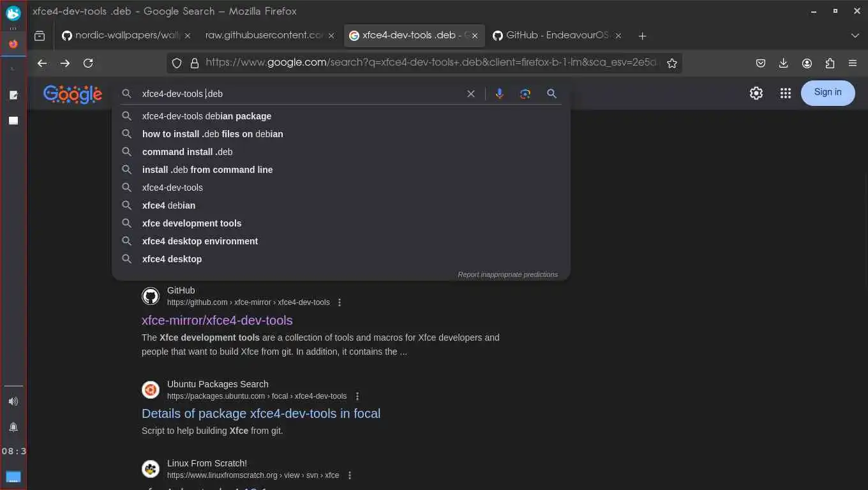The height and width of the screenshot is (490, 868).
Task: Choose suggestion install .deb from command line
Action: click(341, 170)
